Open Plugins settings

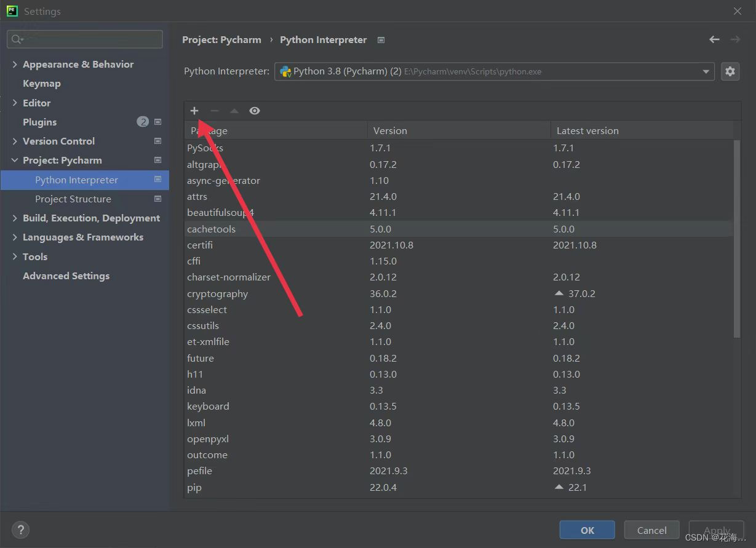coord(40,122)
